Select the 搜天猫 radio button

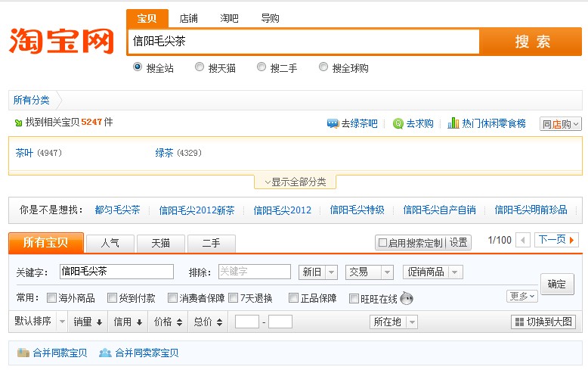pos(200,67)
